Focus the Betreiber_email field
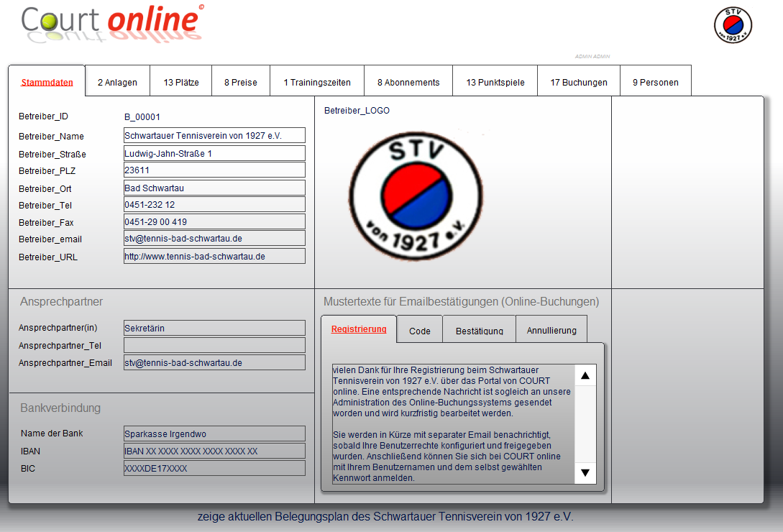Image resolution: width=783 pixels, height=532 pixels. point(214,238)
